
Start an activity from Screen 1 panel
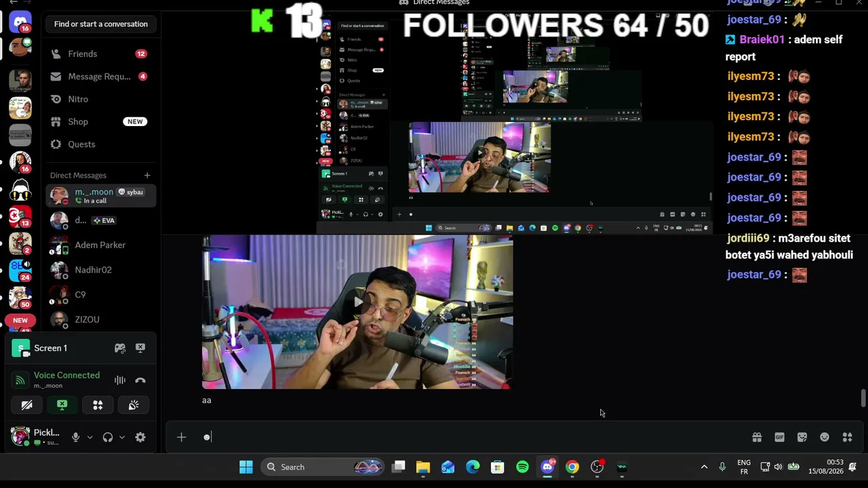[120, 348]
